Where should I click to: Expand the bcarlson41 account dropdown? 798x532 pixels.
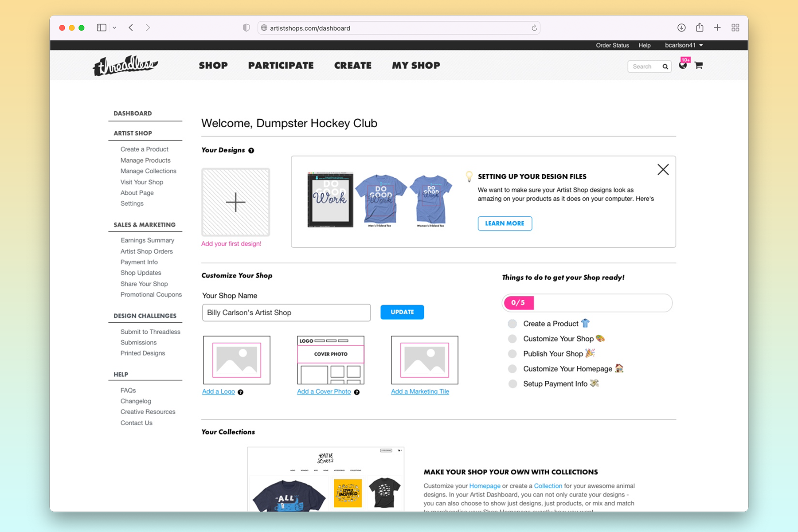[684, 45]
